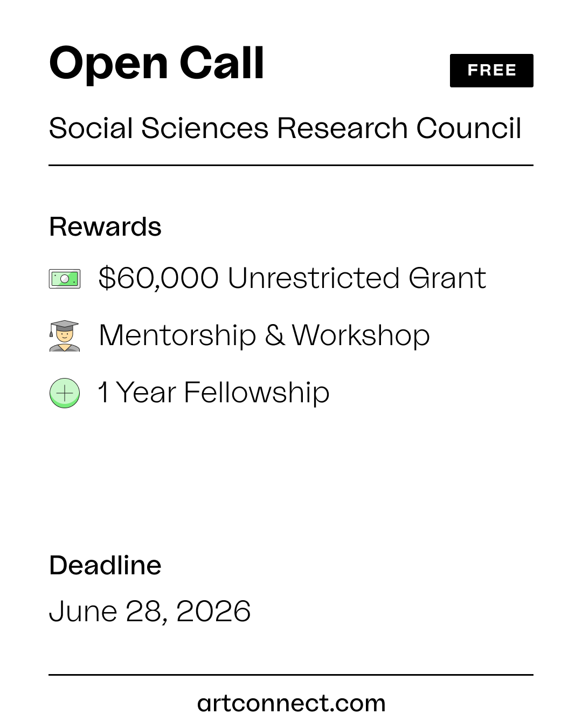Open the artconnect.com link

coord(291,703)
